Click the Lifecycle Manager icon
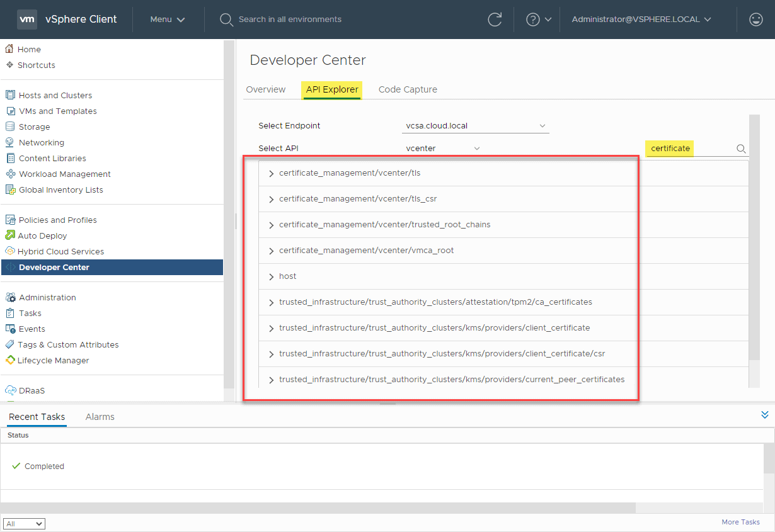Viewport: 775px width, 532px height. click(x=10, y=360)
